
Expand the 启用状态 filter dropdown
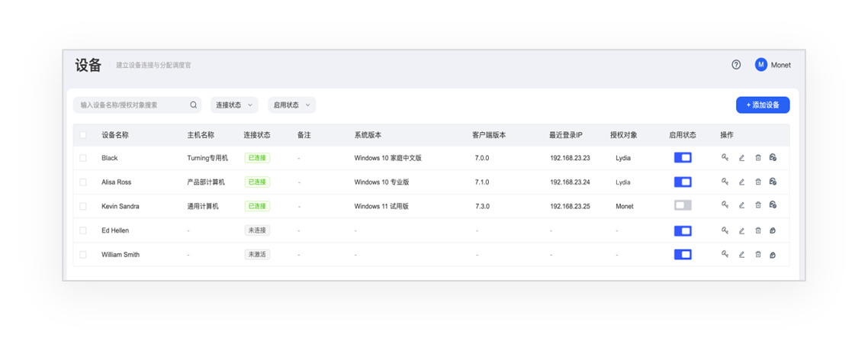pyautogui.click(x=293, y=105)
